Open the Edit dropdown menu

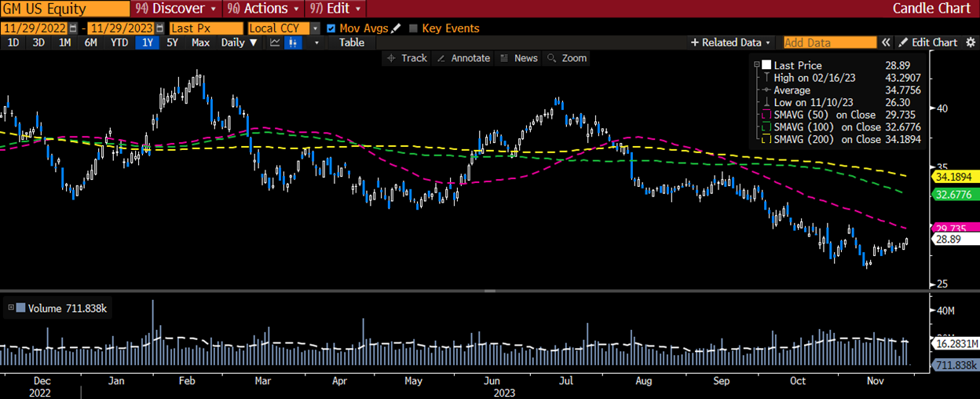click(336, 9)
